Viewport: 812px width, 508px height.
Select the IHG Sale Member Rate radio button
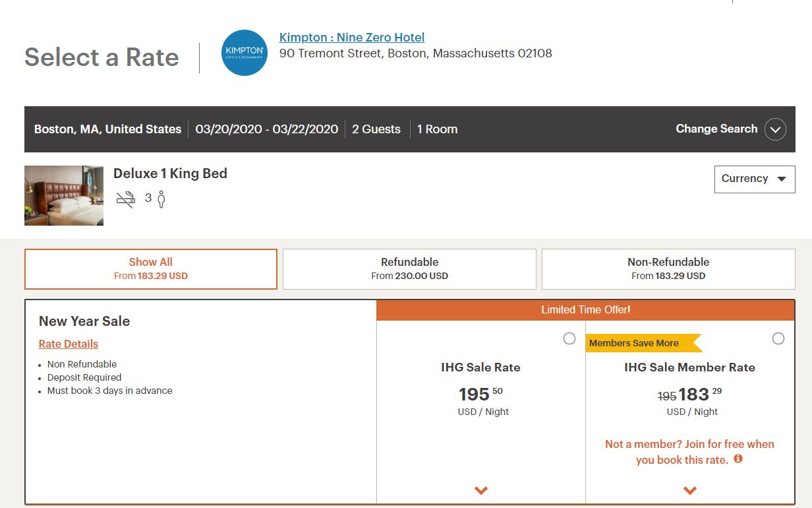tap(778, 338)
